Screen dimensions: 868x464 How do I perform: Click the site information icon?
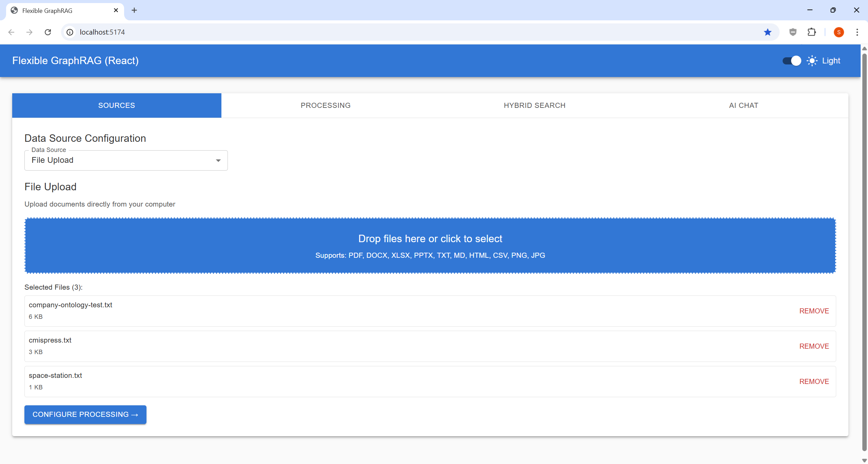click(x=70, y=32)
